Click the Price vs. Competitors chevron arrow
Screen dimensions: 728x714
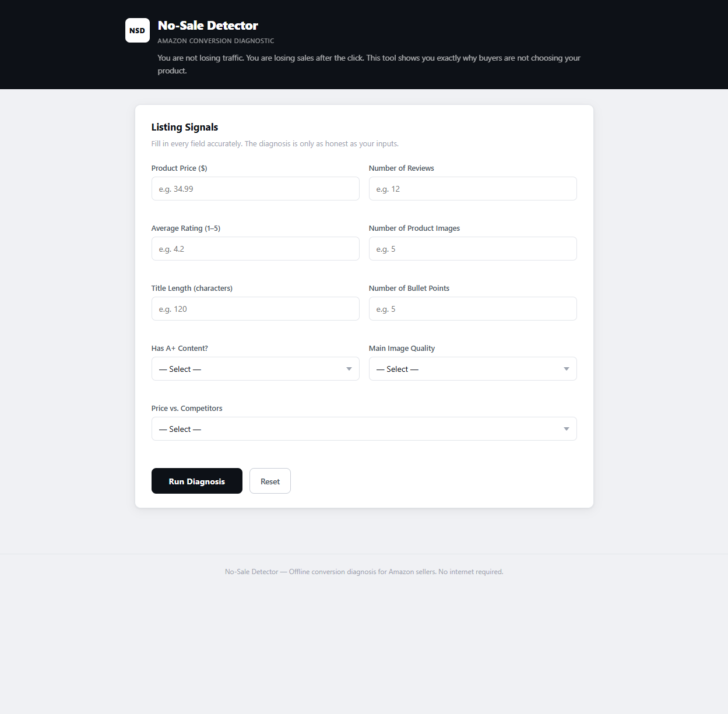(x=566, y=428)
